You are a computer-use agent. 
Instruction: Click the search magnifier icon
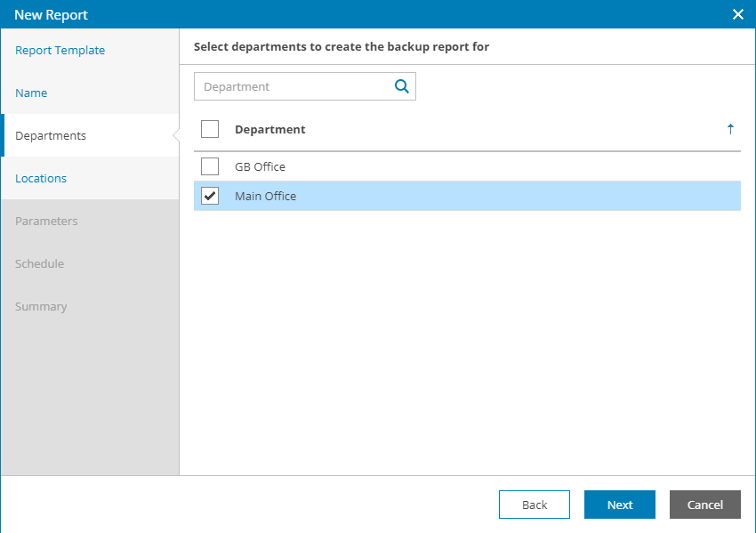click(402, 86)
